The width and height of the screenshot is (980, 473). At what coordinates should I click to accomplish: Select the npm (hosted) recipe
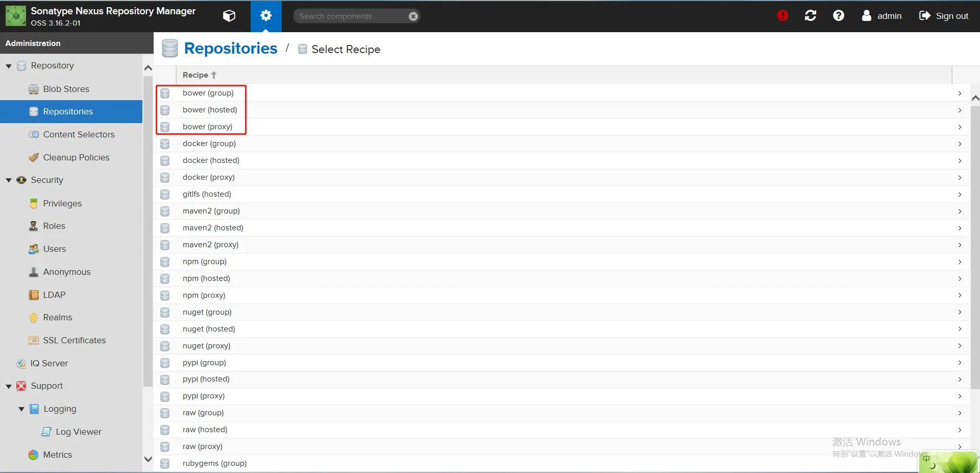562,278
